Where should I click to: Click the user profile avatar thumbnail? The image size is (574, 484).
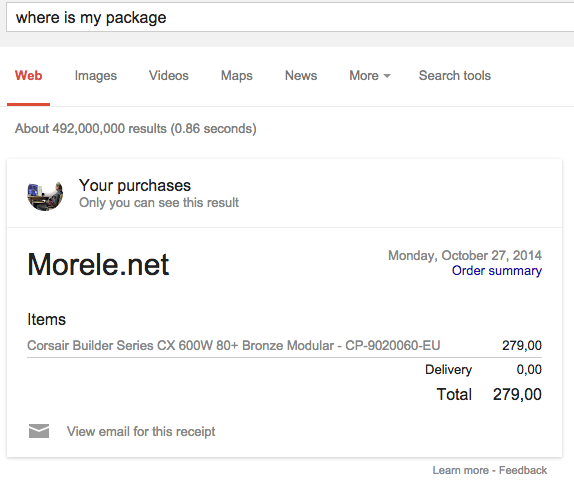point(45,196)
